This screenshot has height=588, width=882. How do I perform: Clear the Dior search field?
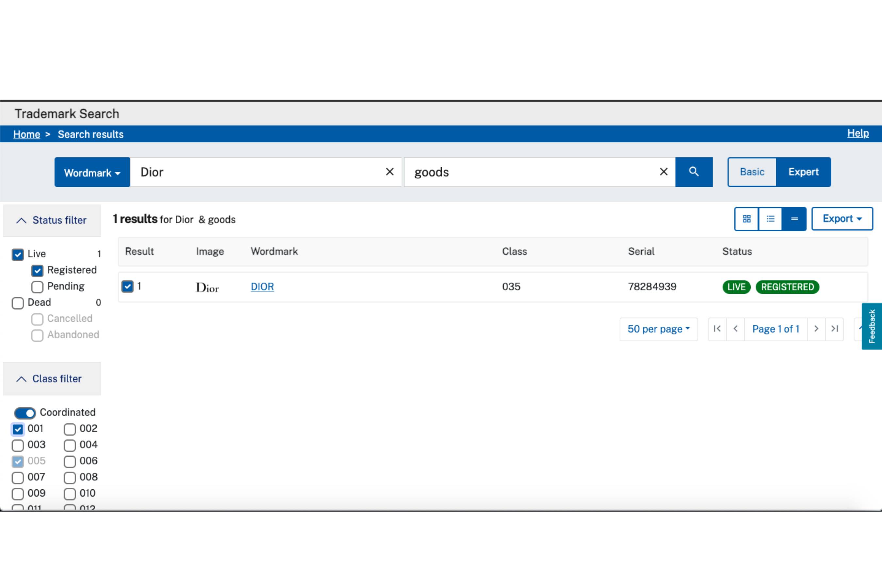click(x=390, y=172)
